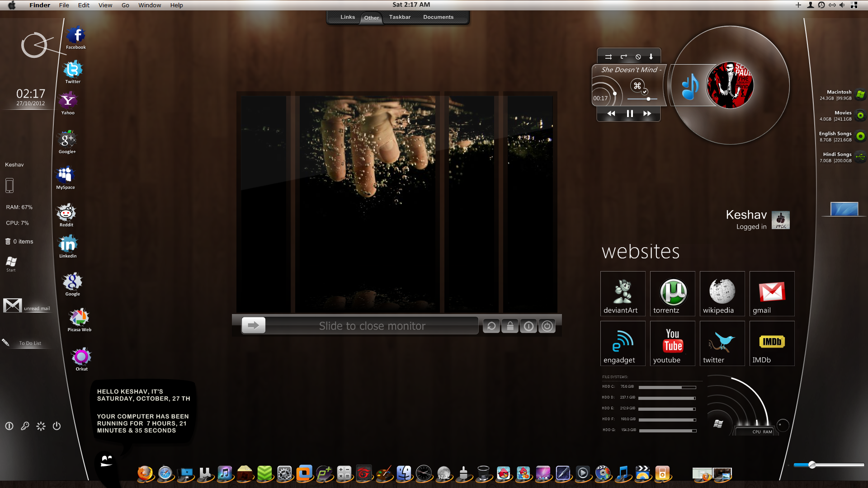Toggle repeat in the music player

click(x=623, y=57)
